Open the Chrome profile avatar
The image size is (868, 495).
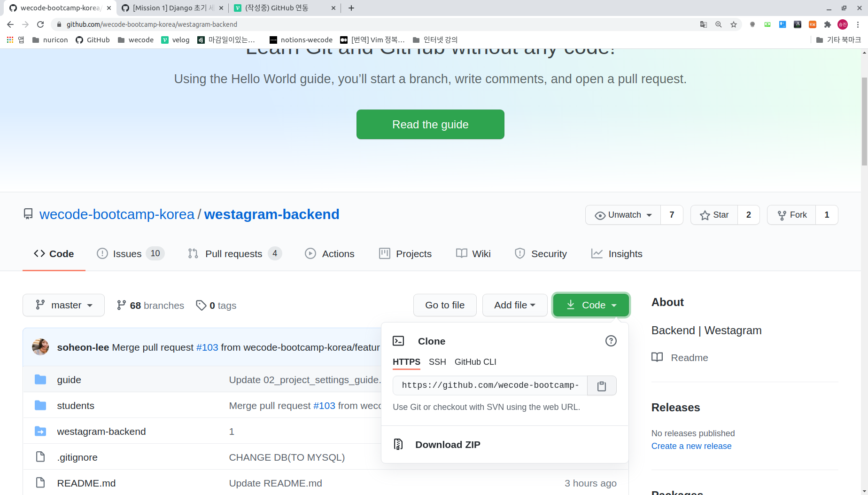[843, 24]
